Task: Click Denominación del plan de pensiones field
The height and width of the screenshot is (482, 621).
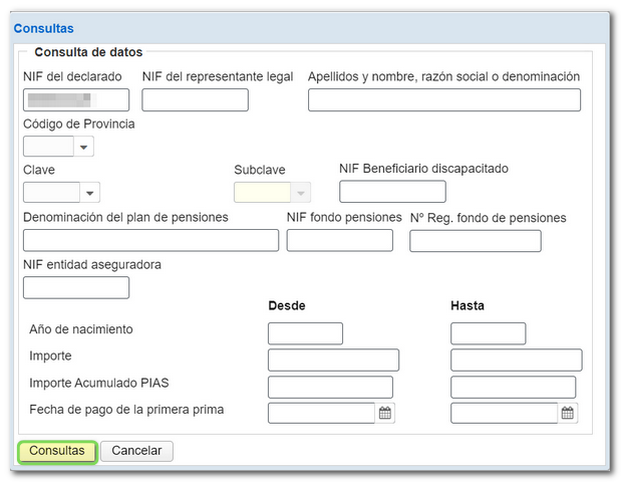Action: (x=151, y=240)
